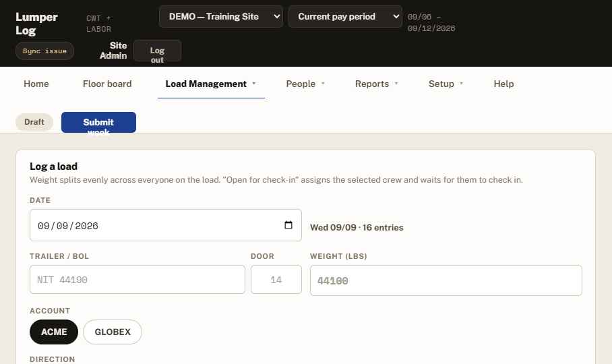Screen dimensions: 612x364
Task: Click the 'Site Admin' label
Action: pyautogui.click(x=113, y=51)
